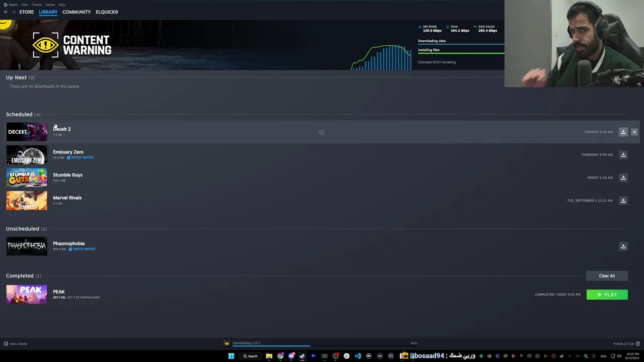Open Steam from the taskbar
This screenshot has width=644, height=362.
302,356
